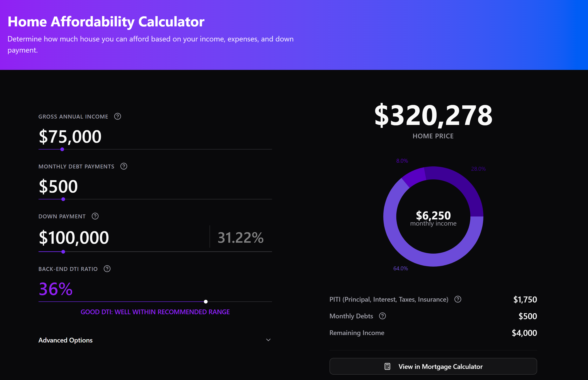Click the Back-End DTI Ratio help icon
The height and width of the screenshot is (380, 588).
click(x=107, y=269)
